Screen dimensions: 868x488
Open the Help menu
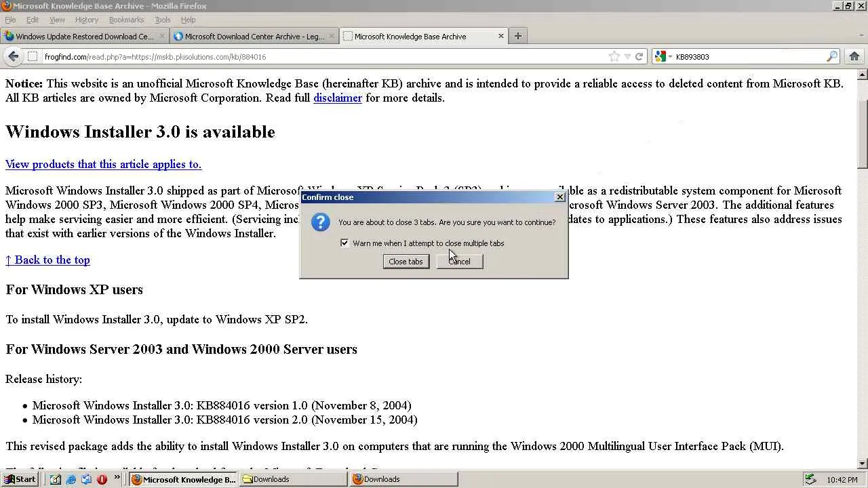[x=188, y=20]
